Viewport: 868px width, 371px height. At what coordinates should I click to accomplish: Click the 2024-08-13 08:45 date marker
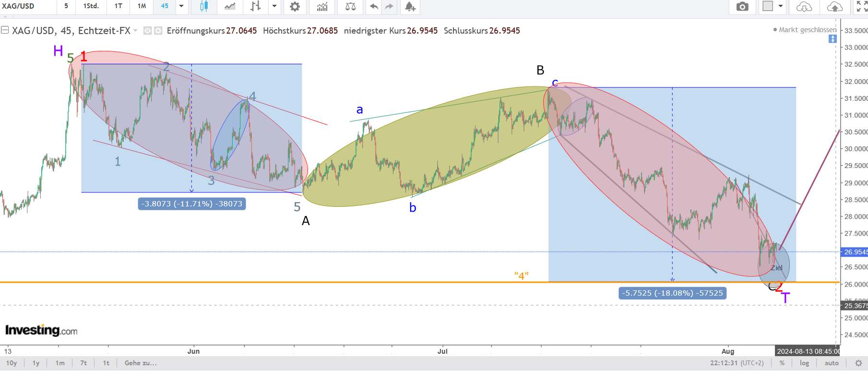click(x=808, y=351)
